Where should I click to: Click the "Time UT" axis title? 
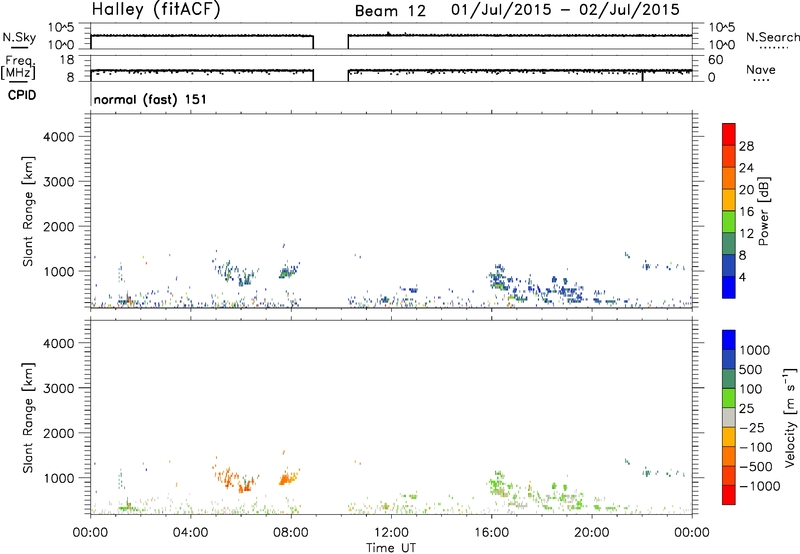coord(391,548)
